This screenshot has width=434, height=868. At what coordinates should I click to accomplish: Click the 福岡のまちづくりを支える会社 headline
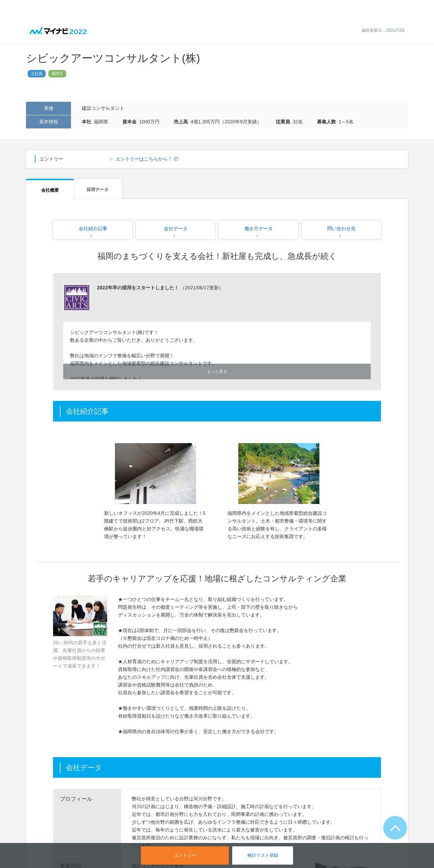(x=217, y=256)
